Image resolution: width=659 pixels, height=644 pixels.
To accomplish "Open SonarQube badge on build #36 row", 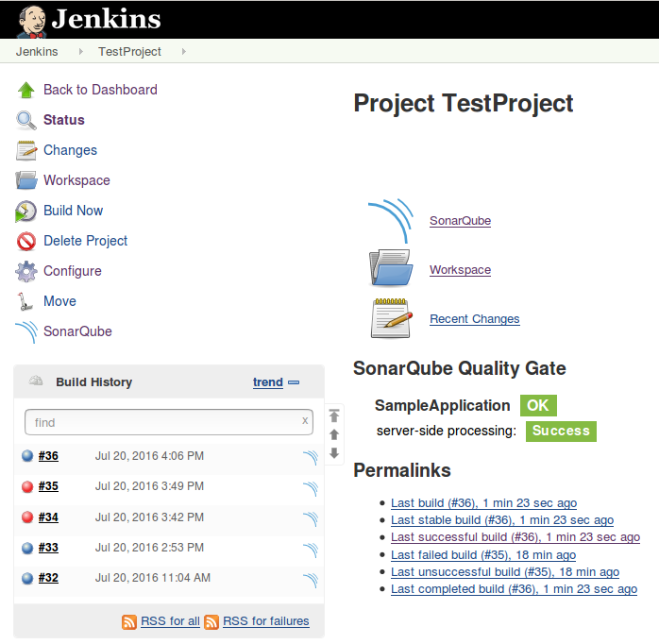I will (311, 457).
